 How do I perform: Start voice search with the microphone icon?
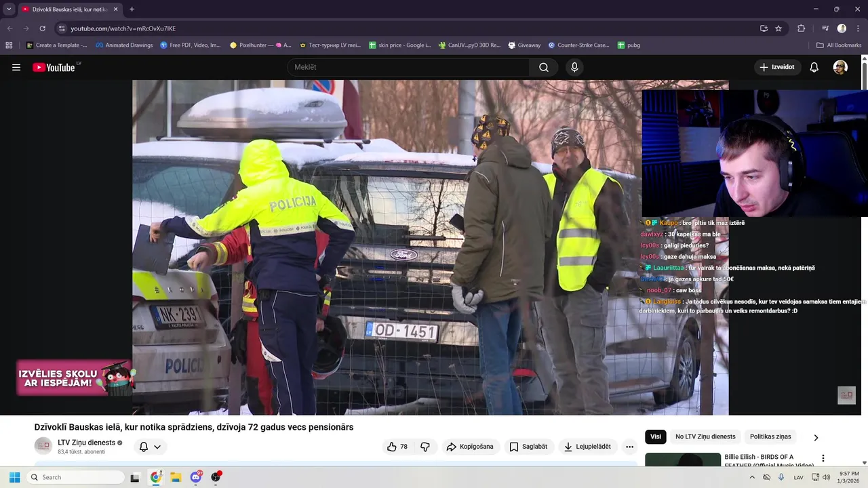point(574,67)
